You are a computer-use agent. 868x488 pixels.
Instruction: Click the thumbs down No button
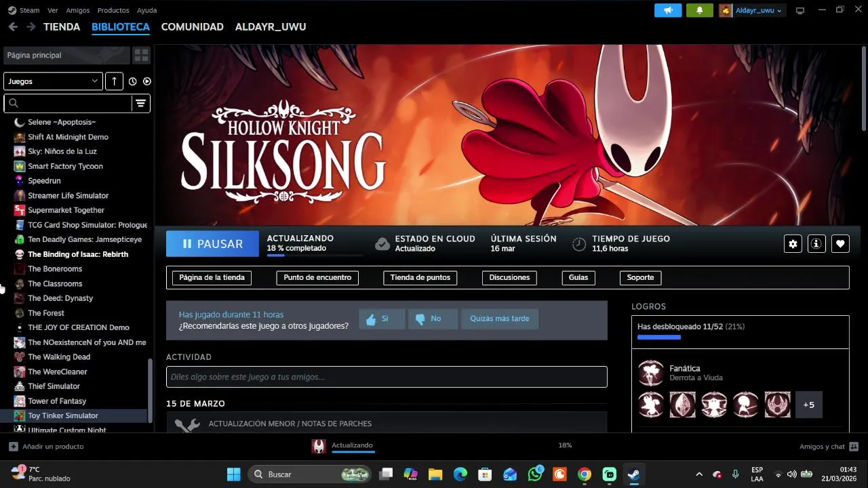click(433, 319)
